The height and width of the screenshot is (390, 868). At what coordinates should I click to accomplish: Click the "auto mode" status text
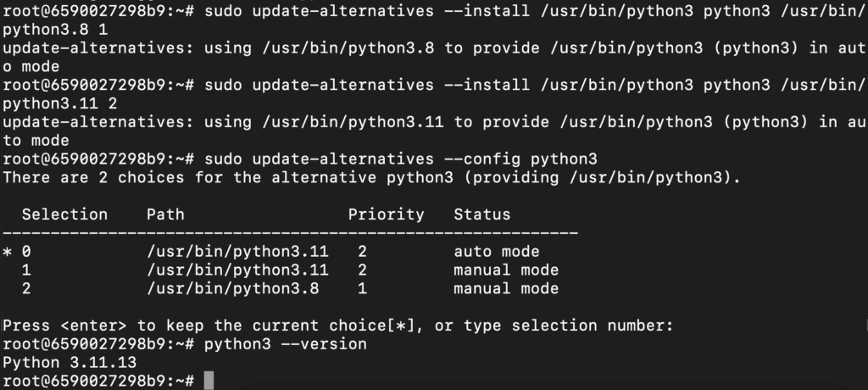tap(496, 252)
